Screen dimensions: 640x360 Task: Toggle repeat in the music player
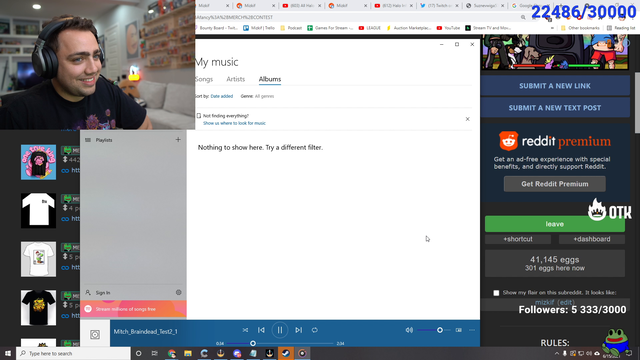(315, 330)
